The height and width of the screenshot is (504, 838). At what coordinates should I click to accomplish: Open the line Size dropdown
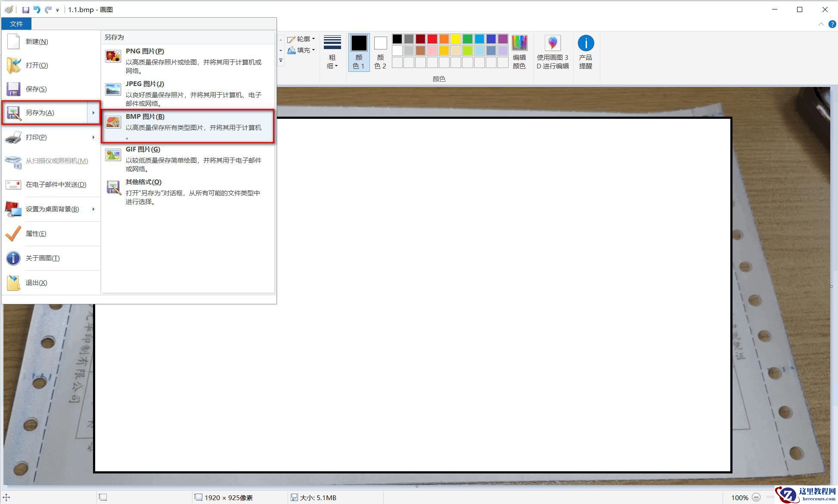coord(332,52)
